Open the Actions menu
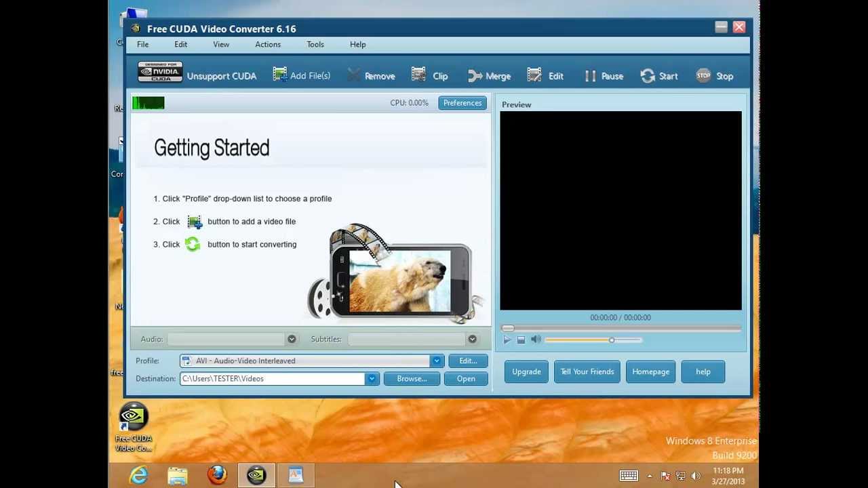Image resolution: width=868 pixels, height=488 pixels. 268,44
